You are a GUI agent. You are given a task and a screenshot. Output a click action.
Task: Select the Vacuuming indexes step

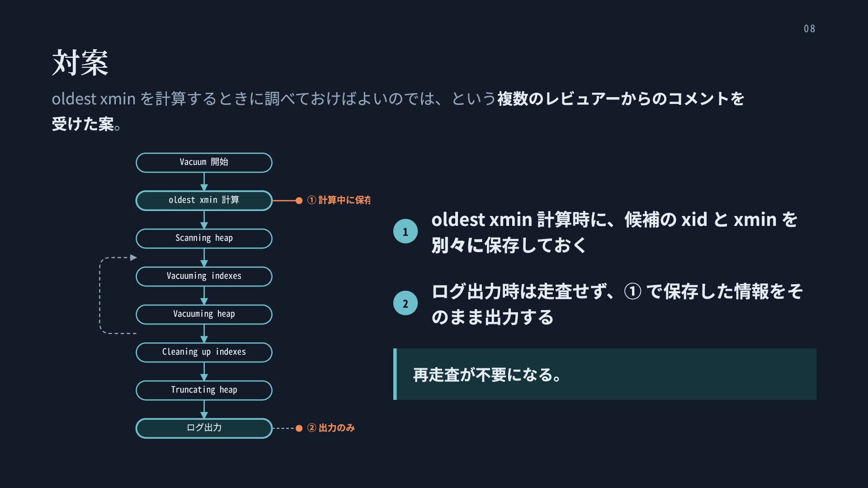(204, 277)
